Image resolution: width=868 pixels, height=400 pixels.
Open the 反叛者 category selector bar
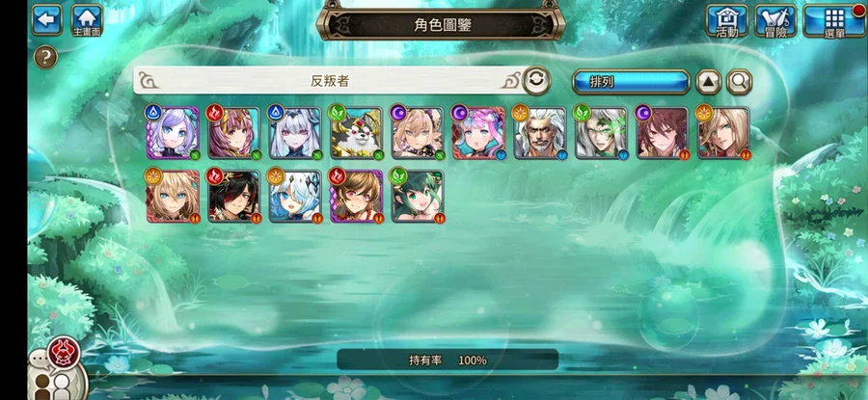point(330,81)
